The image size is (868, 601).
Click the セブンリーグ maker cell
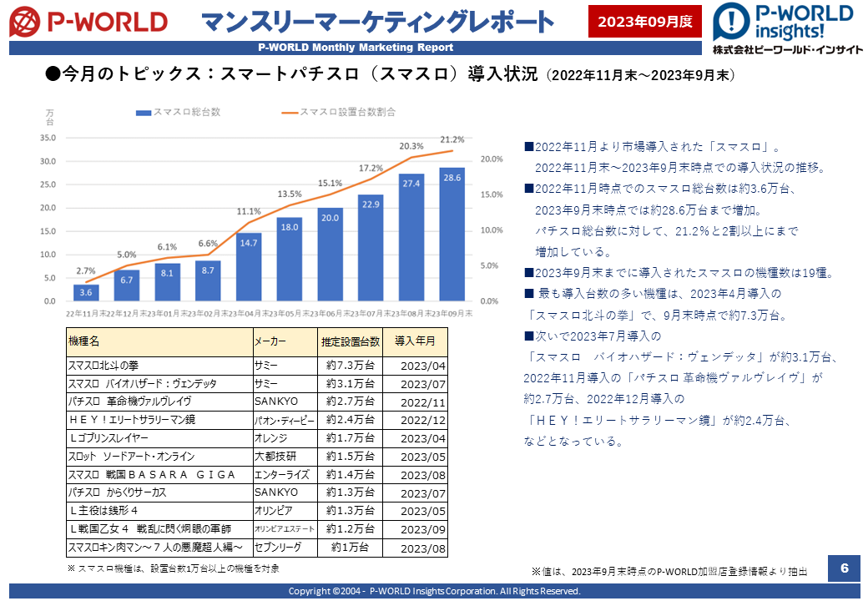point(285,548)
